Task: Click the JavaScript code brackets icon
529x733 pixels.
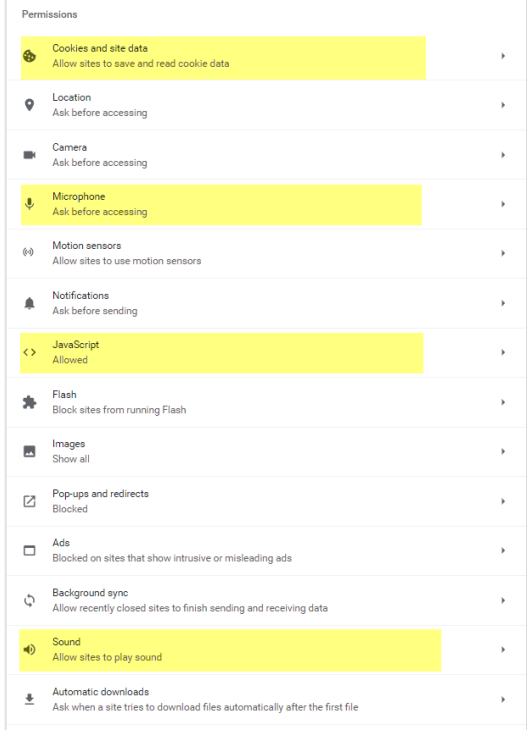Action: [x=29, y=352]
